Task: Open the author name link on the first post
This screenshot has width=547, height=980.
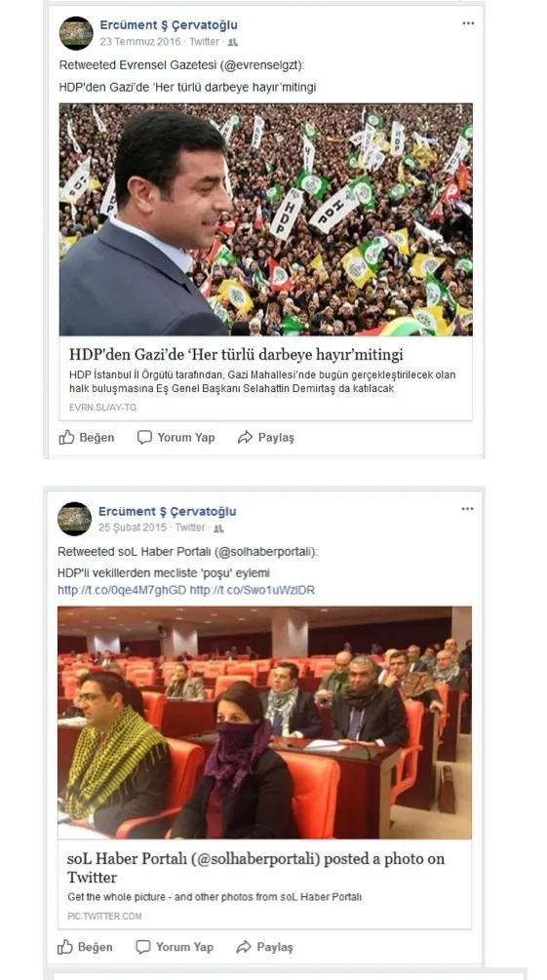Action: [x=169, y=25]
